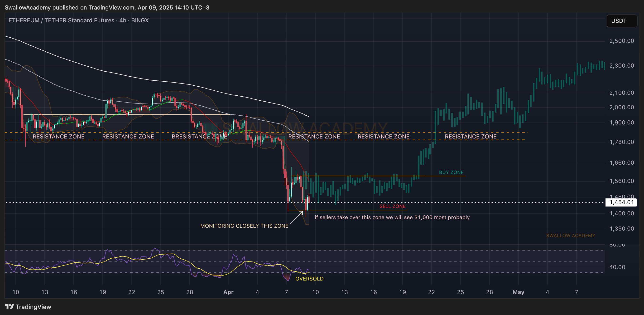Select the symbol title 'ETHEREUM / TETHER Standard Futures'
Viewport: 644px width, 315px height.
point(61,20)
